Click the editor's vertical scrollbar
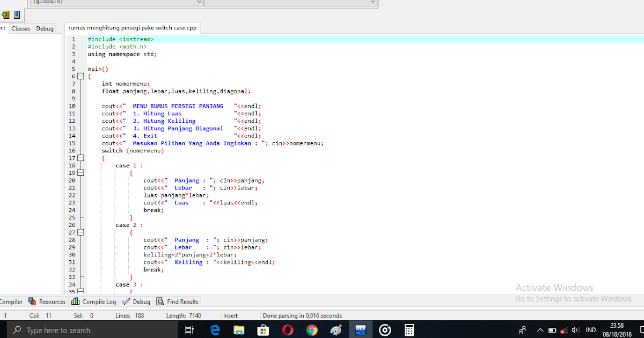The image size is (644, 338). click(642, 161)
